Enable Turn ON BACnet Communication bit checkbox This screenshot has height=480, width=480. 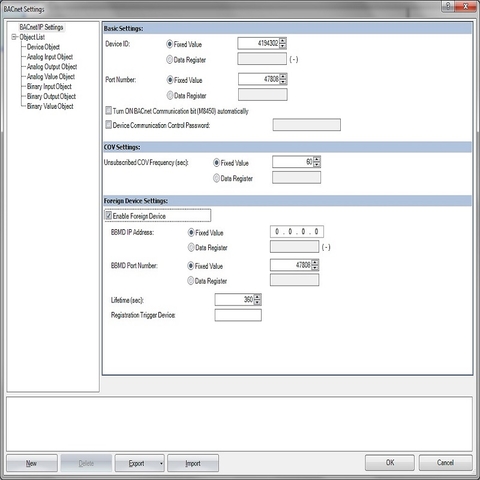pos(108,110)
